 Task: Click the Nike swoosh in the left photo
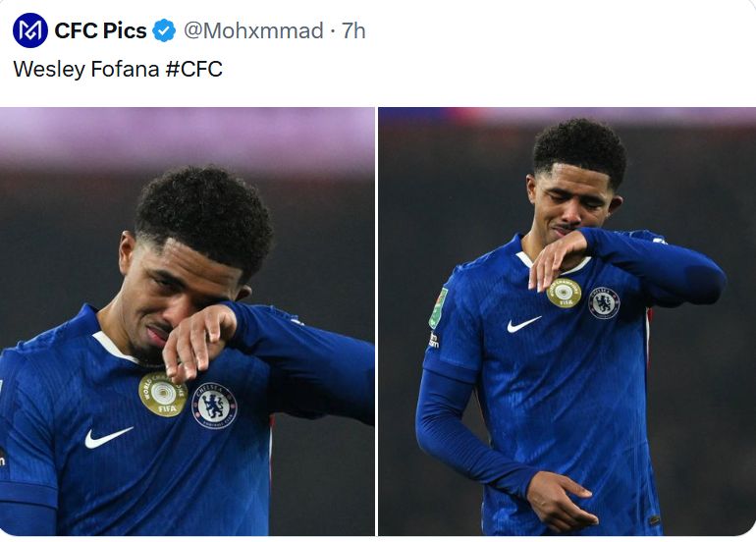pyautogui.click(x=107, y=436)
